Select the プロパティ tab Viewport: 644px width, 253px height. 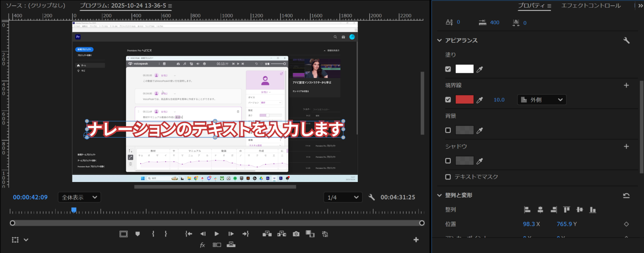tap(532, 6)
